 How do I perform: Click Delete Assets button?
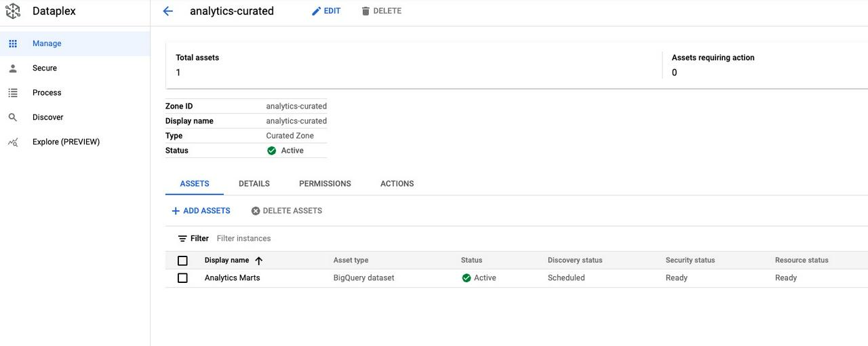tap(286, 211)
